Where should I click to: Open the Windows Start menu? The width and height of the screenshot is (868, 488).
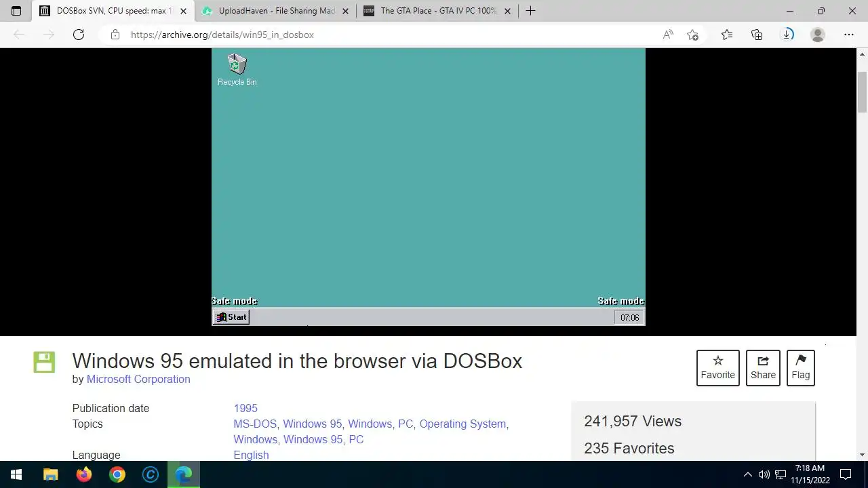tap(16, 474)
